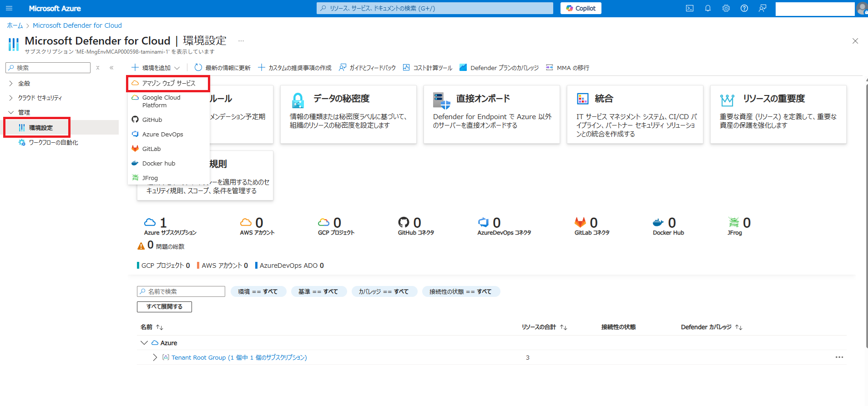This screenshot has width=868, height=406.
Task: Focus the global resource search box
Action: click(435, 8)
